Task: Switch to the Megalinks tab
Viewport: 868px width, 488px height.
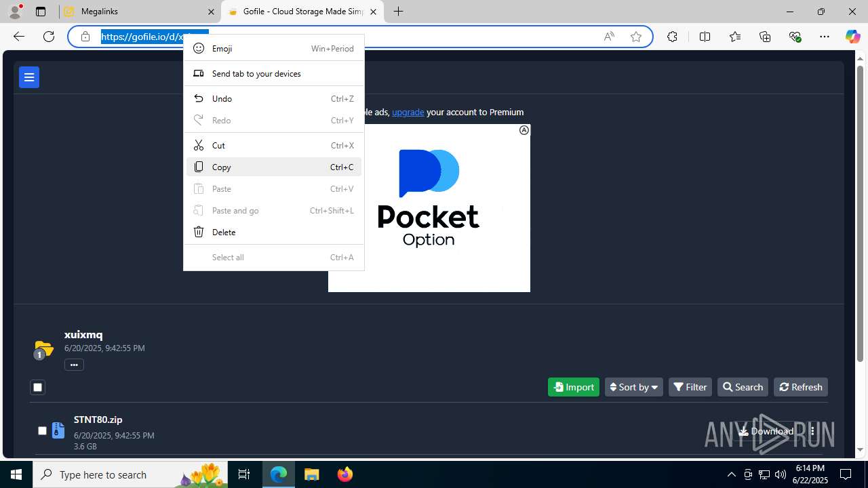Action: coord(140,12)
